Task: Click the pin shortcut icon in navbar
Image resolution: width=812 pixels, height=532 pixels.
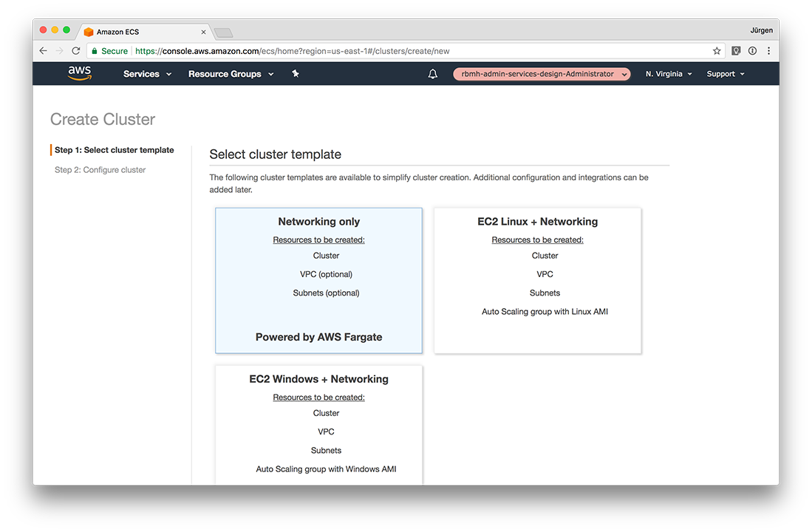Action: pyautogui.click(x=296, y=74)
